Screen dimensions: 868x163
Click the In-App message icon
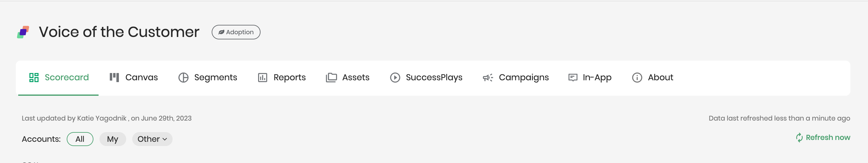coord(573,78)
